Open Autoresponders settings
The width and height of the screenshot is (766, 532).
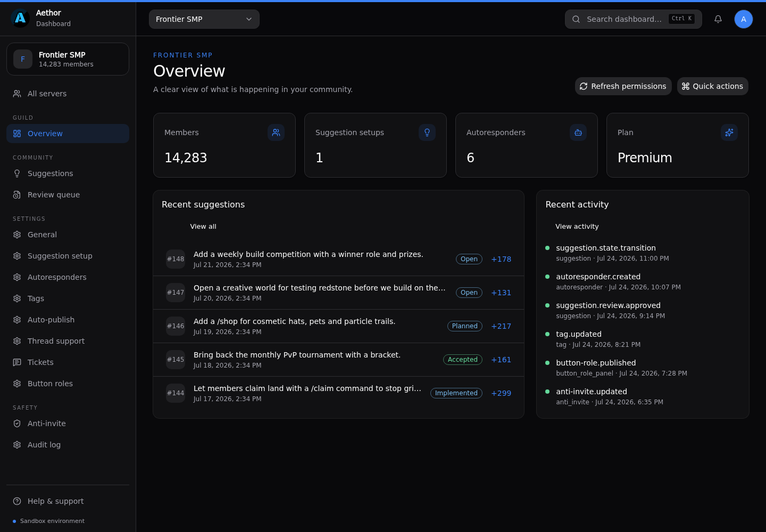68,277
